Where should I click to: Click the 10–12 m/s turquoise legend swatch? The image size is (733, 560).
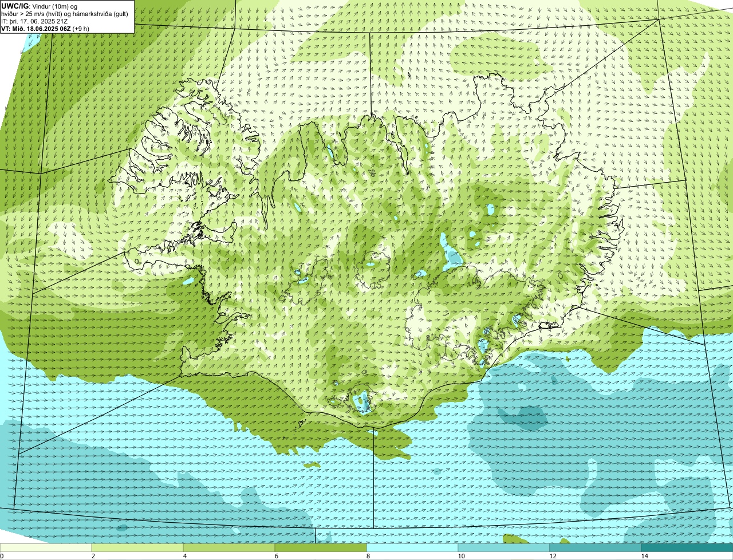coord(504,547)
